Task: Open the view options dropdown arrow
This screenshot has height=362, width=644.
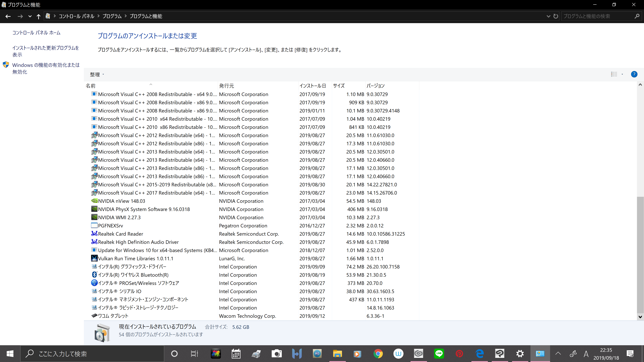Action: 622,74
